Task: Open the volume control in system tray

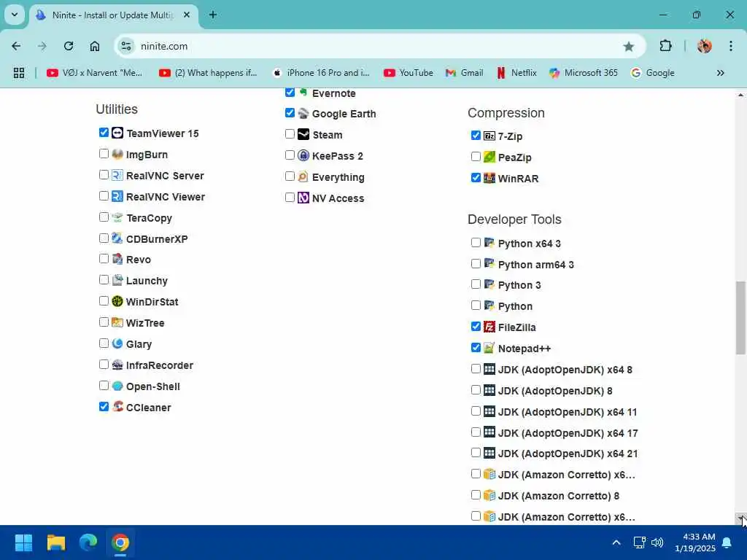Action: click(657, 542)
